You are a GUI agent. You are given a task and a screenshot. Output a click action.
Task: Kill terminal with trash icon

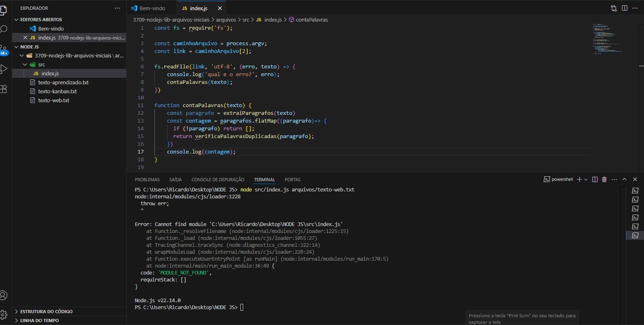click(604, 179)
